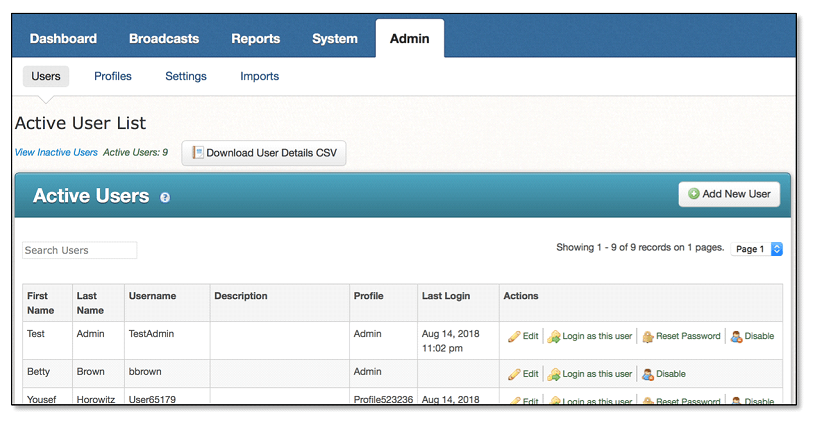Open the View Inactive Users link

(56, 152)
